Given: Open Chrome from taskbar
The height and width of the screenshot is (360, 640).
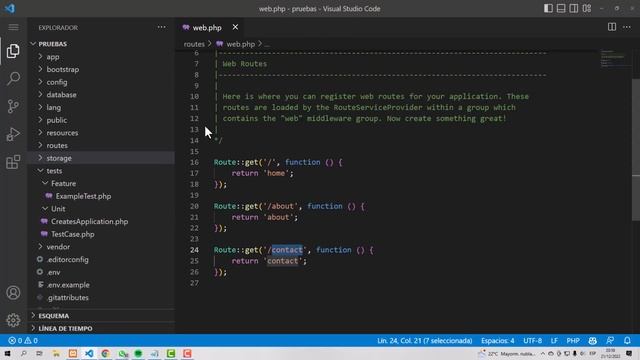Looking at the screenshot, I should pos(105,353).
